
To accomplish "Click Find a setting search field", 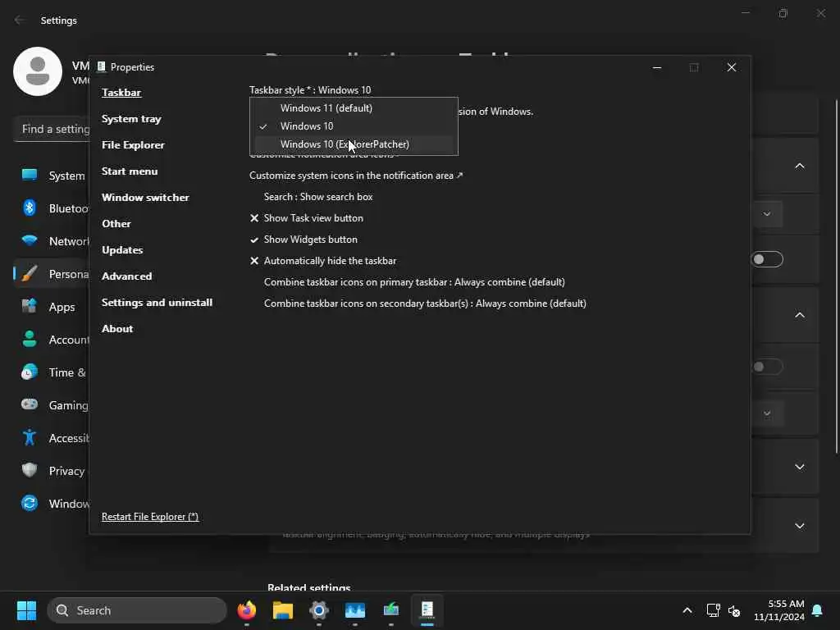I will click(52, 129).
